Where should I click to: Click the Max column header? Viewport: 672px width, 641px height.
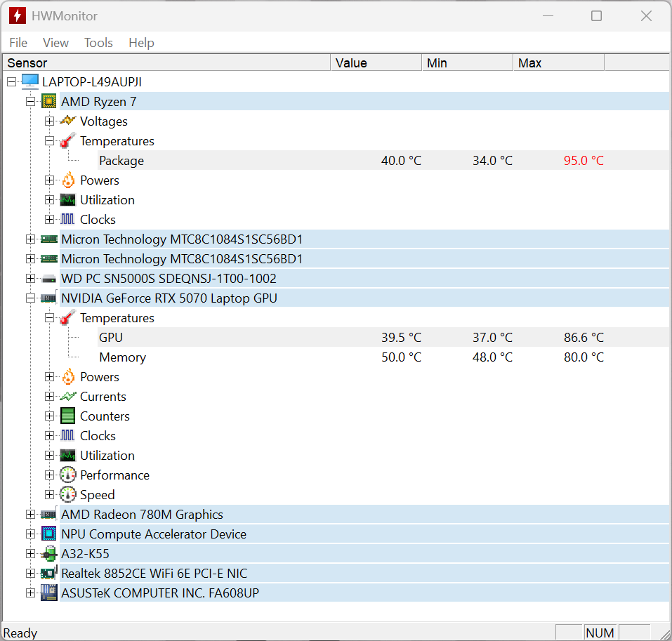tap(558, 63)
